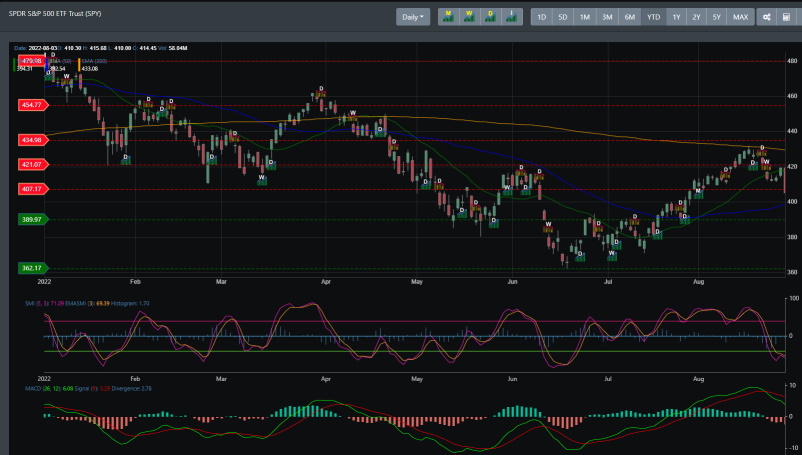Image resolution: width=802 pixels, height=455 pixels.
Task: Toggle the intraday (I) signals chart icon
Action: [x=511, y=17]
